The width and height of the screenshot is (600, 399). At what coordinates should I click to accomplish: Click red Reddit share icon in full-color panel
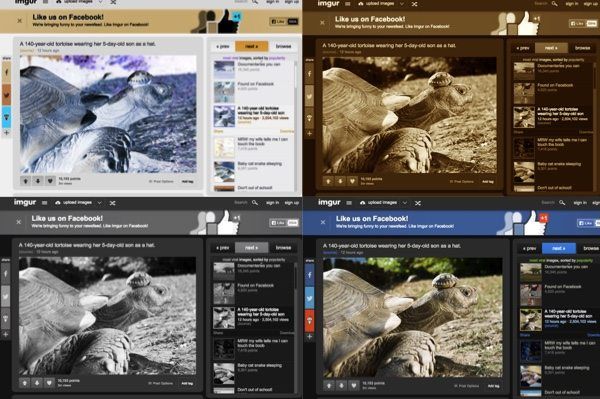pyautogui.click(x=310, y=321)
